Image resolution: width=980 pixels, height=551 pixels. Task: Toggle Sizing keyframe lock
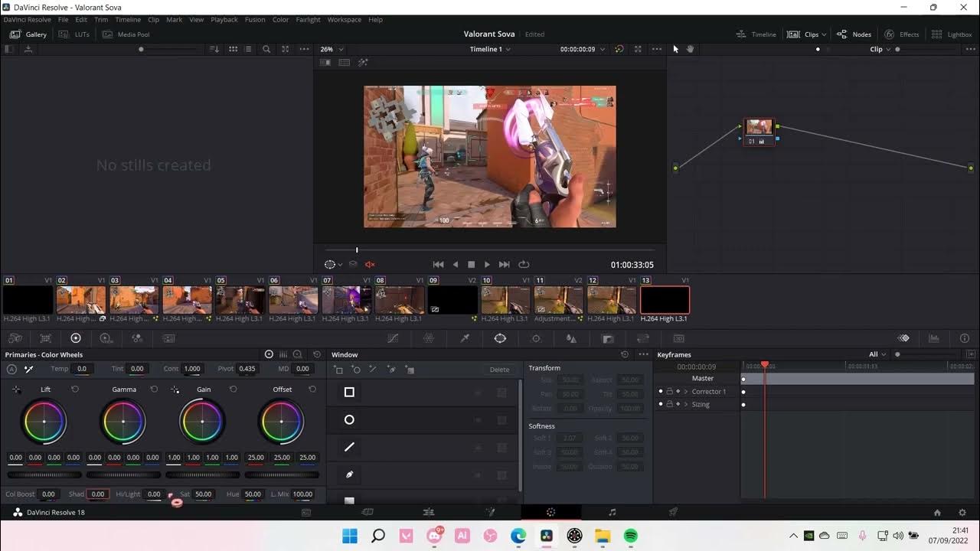tap(669, 404)
